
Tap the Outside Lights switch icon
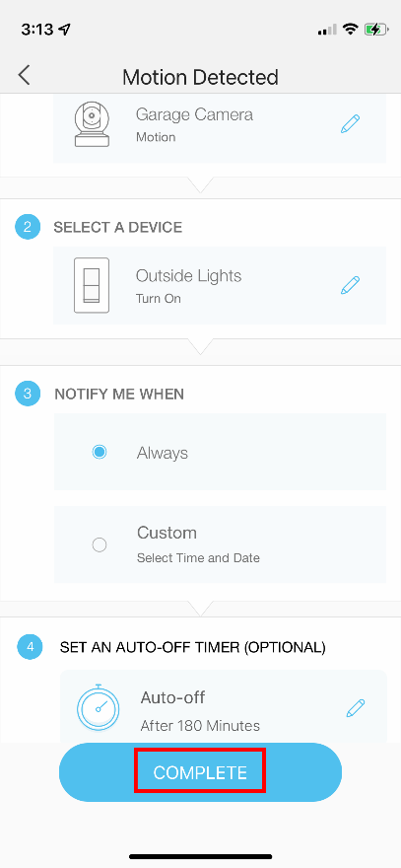point(92,285)
